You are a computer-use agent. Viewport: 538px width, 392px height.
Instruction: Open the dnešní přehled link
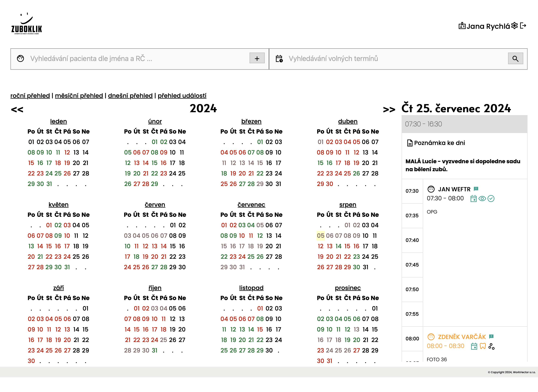[130, 96]
